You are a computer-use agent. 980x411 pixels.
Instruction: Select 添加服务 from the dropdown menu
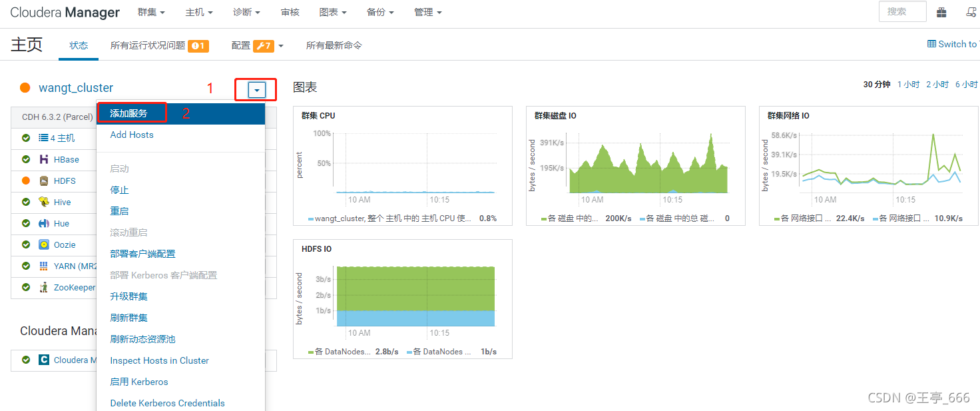tap(128, 113)
